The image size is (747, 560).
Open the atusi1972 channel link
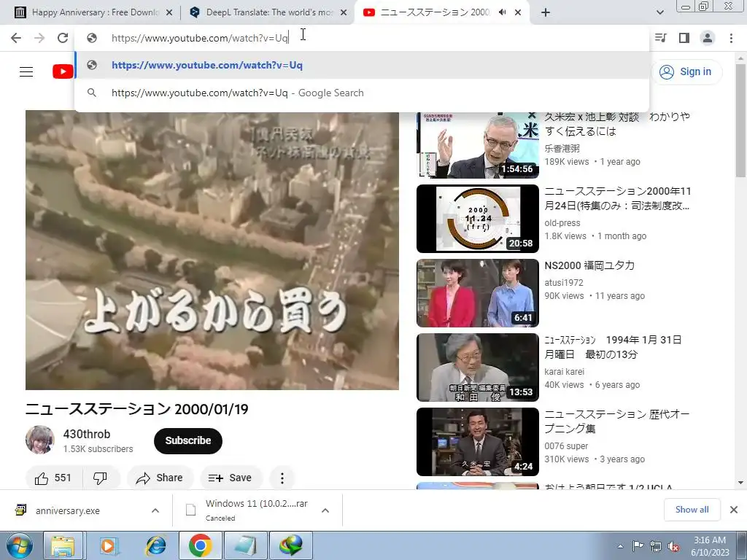(564, 282)
